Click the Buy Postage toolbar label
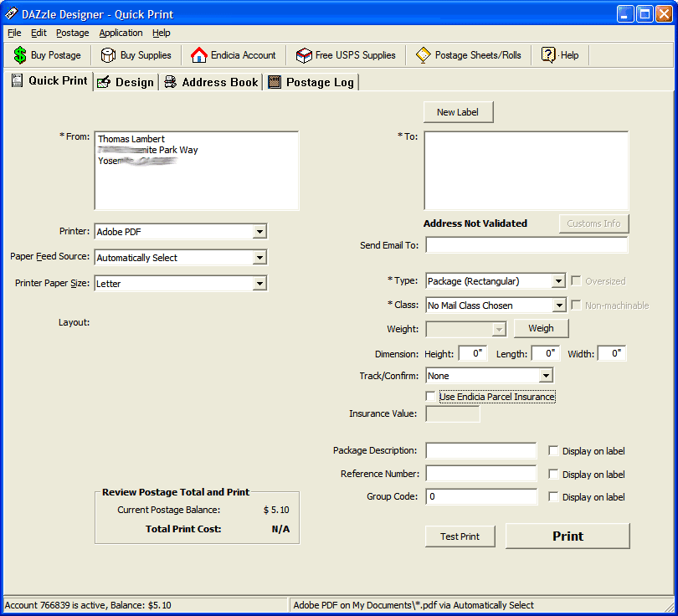 tap(56, 55)
